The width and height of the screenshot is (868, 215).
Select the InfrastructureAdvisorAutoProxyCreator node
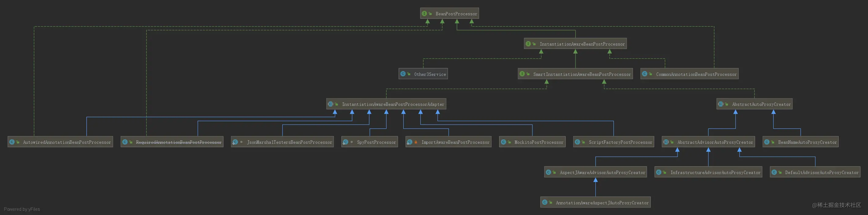(x=708, y=172)
